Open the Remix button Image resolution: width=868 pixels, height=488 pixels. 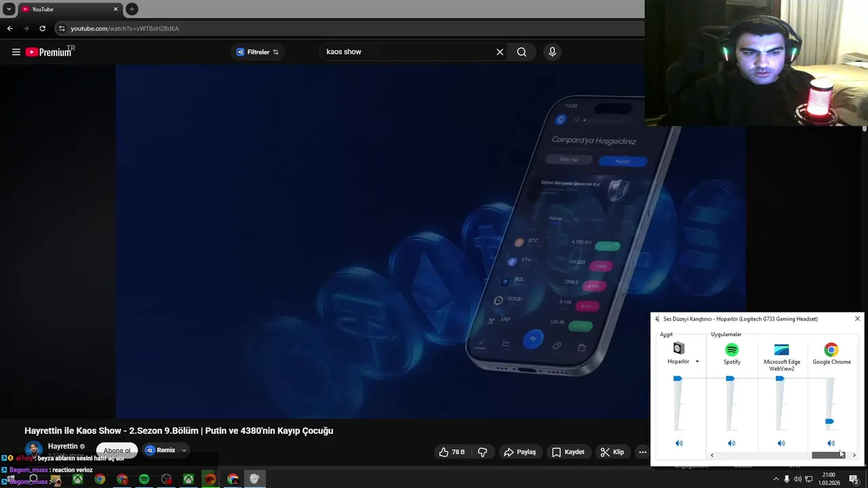click(160, 450)
